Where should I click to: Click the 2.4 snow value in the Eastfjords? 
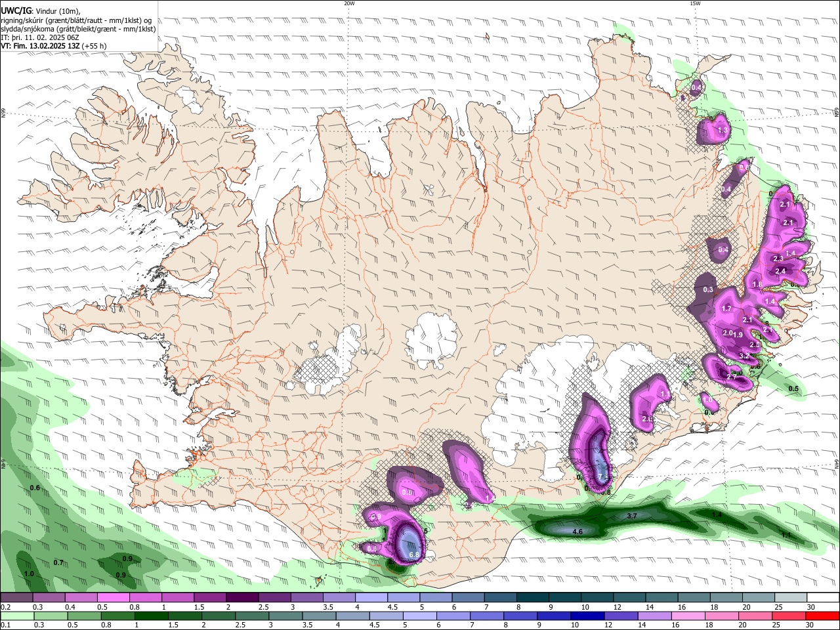pos(780,271)
